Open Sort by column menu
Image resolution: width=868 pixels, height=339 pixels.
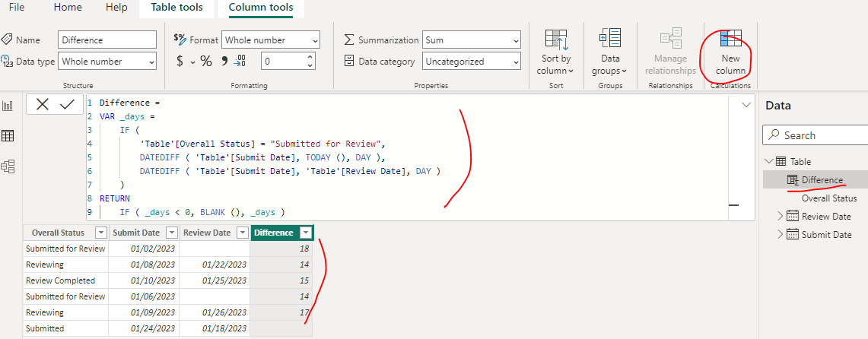tap(556, 52)
